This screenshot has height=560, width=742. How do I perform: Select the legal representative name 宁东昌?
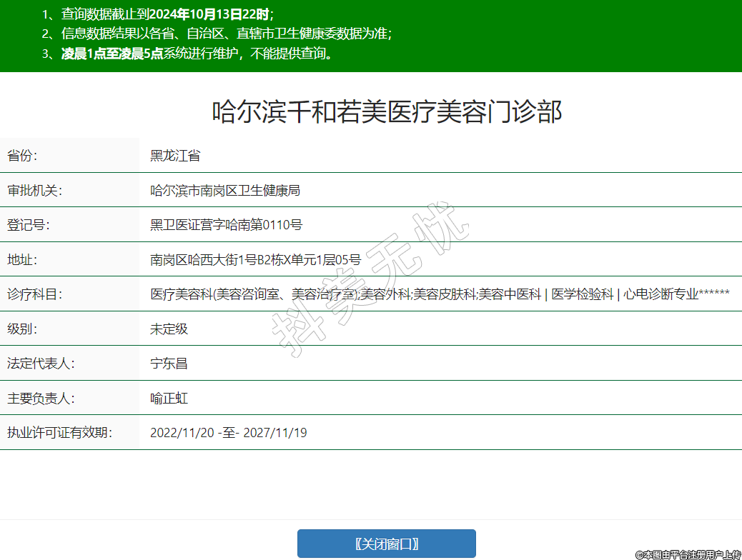(169, 364)
